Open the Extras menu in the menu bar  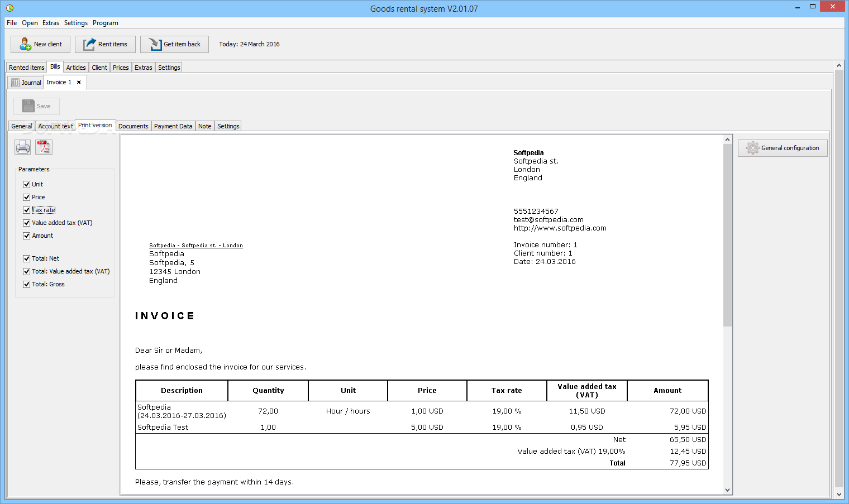click(51, 23)
